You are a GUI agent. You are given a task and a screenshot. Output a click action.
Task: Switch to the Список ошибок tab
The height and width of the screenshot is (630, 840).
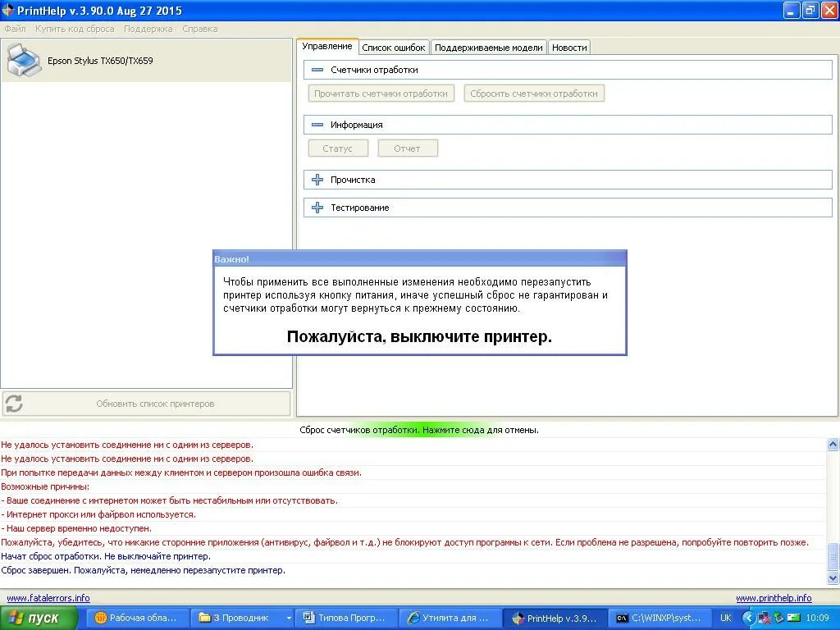pos(394,48)
